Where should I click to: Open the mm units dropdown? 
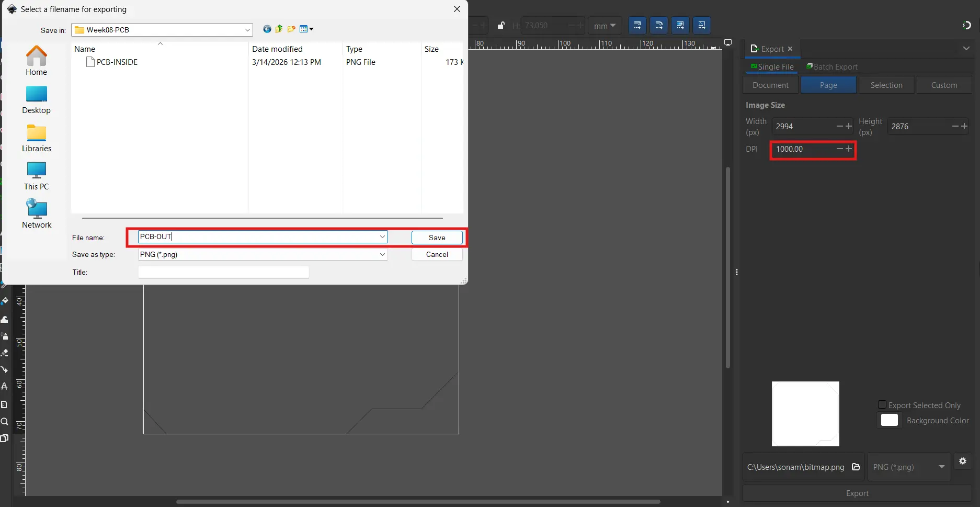point(605,25)
